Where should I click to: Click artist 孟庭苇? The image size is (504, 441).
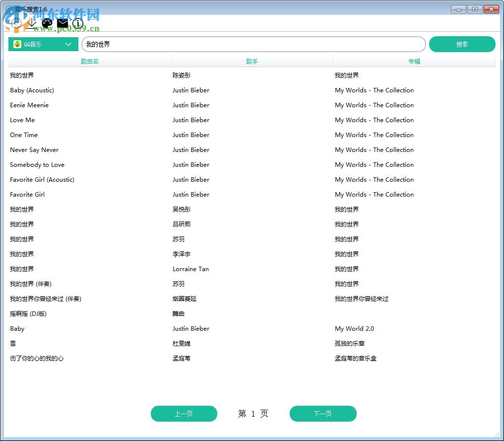click(182, 358)
